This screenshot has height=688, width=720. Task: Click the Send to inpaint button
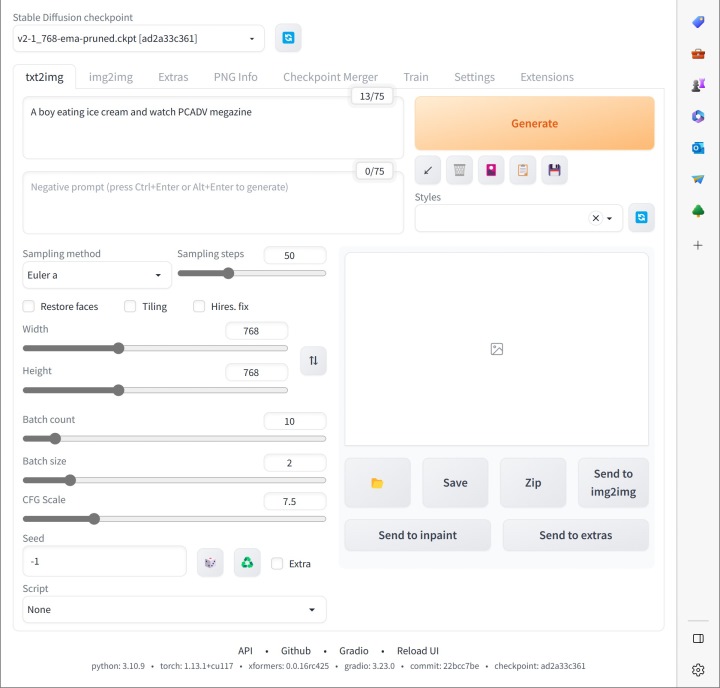[x=417, y=535]
